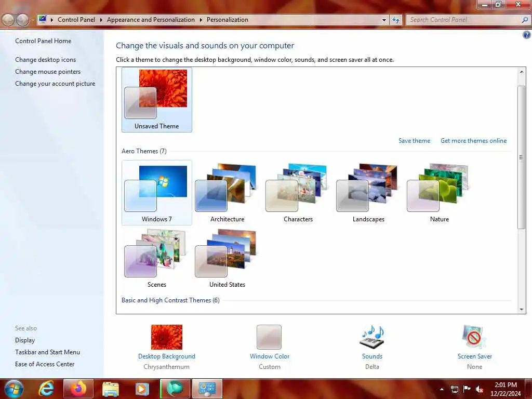Apply the Windows 7 Aero theme

[x=157, y=193]
